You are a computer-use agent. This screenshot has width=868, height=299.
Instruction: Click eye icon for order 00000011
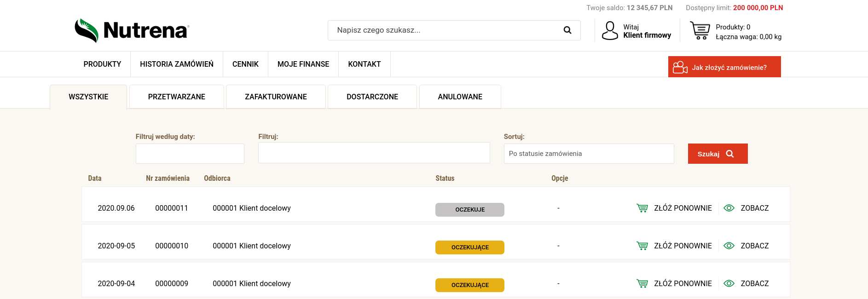coord(729,208)
